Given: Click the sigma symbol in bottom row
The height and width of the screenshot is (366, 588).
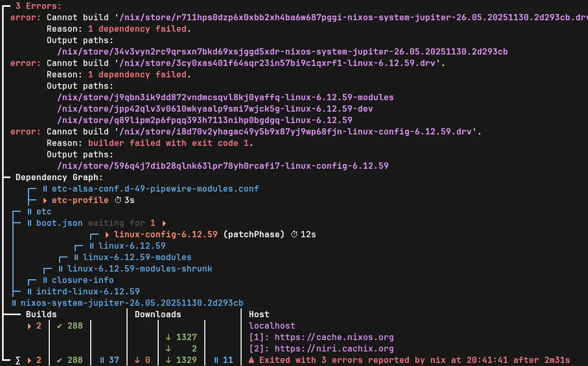Looking at the screenshot, I should [x=18, y=360].
